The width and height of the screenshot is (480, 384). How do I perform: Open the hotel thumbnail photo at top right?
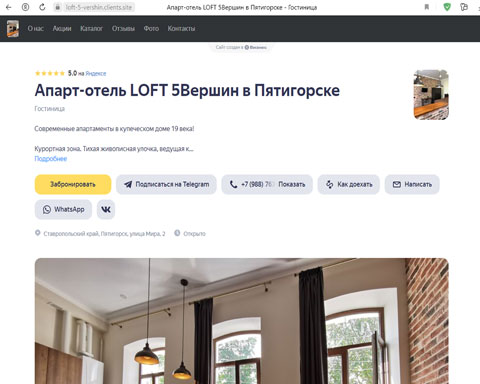[x=431, y=95]
